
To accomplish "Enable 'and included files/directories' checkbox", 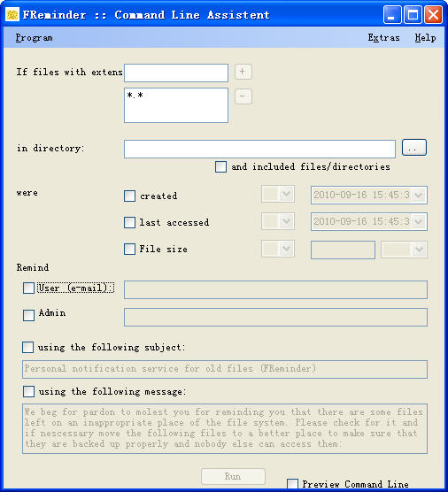I will pos(220,166).
